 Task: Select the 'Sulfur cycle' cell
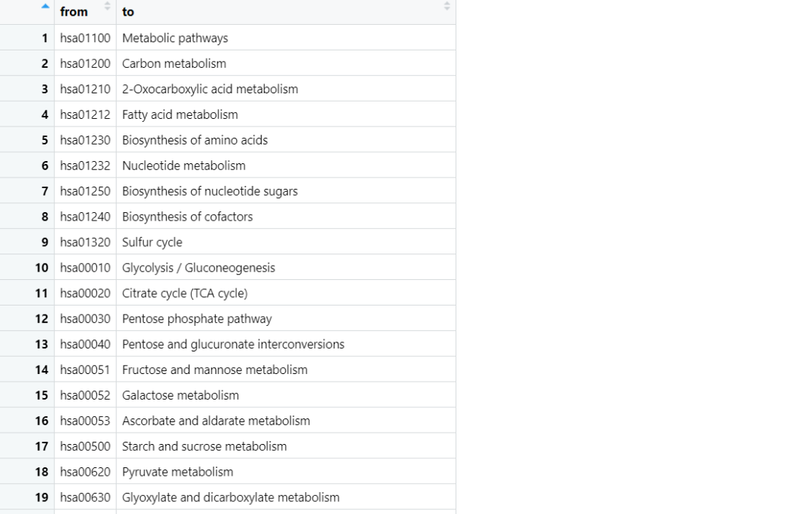[152, 242]
